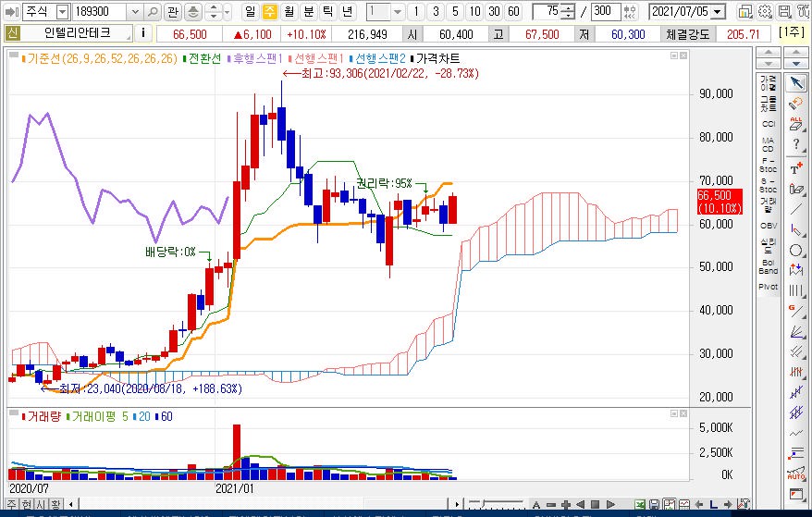Add the CCI indicator from side panel
812x517 pixels.
pyautogui.click(x=769, y=124)
